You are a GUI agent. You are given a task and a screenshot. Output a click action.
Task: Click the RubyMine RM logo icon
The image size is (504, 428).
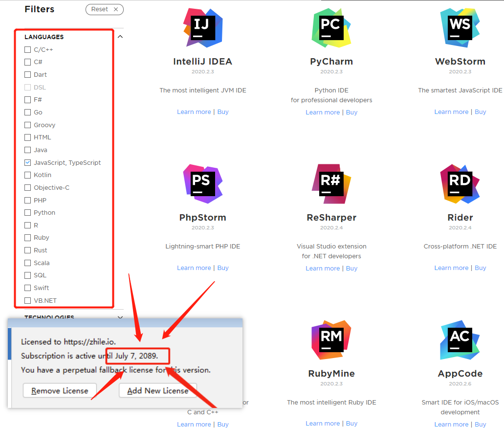click(x=331, y=340)
